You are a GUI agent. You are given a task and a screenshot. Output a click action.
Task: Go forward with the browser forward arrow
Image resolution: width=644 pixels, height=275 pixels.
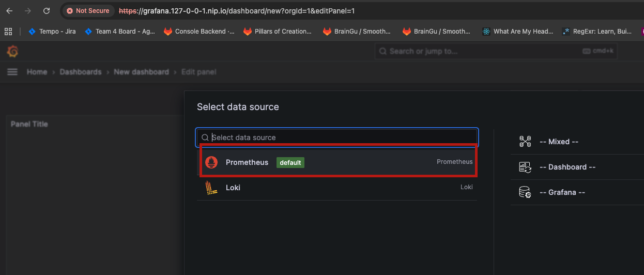(x=28, y=11)
